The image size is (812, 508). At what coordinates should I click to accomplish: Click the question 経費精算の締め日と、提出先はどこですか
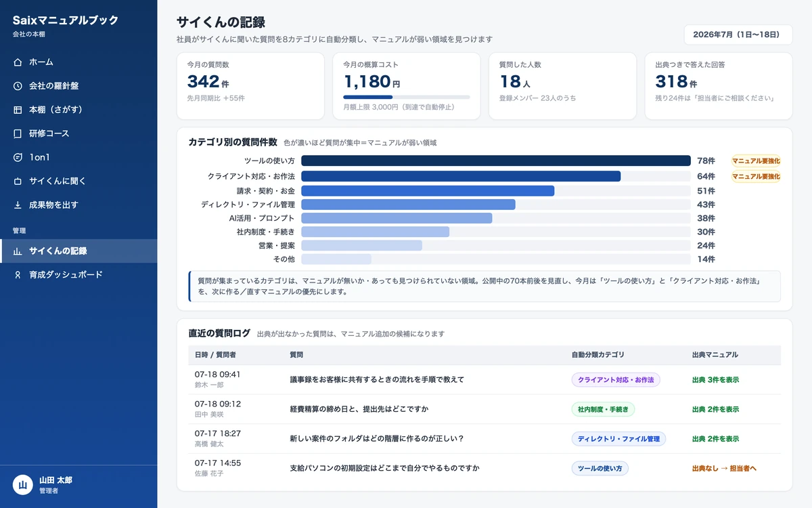[359, 410]
